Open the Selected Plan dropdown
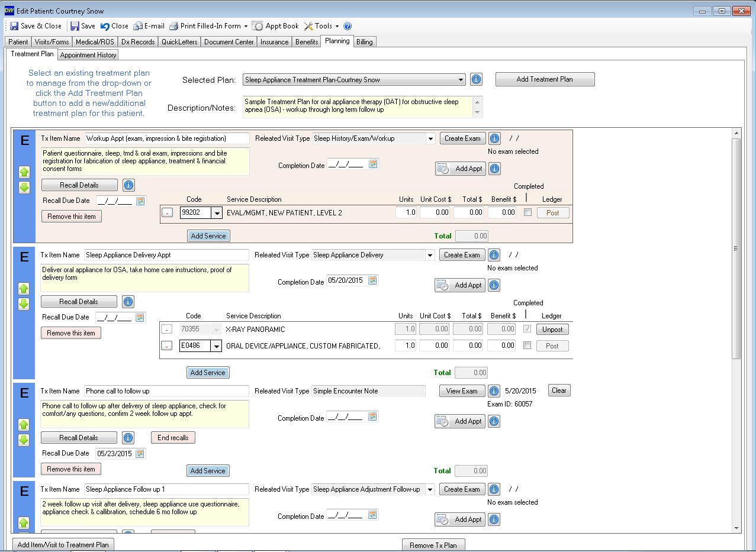Screen dimensions: 756x552 [x=461, y=79]
